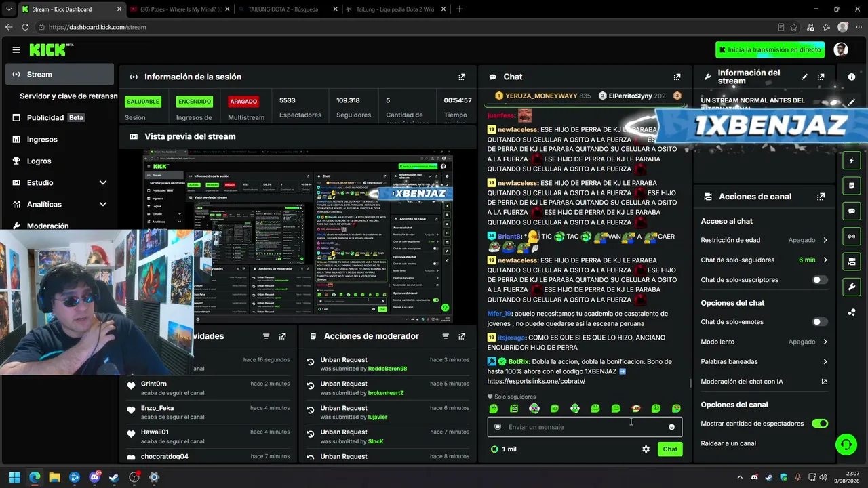The image size is (868, 488).
Task: Open File Explorer from the taskbar
Action: (54, 477)
